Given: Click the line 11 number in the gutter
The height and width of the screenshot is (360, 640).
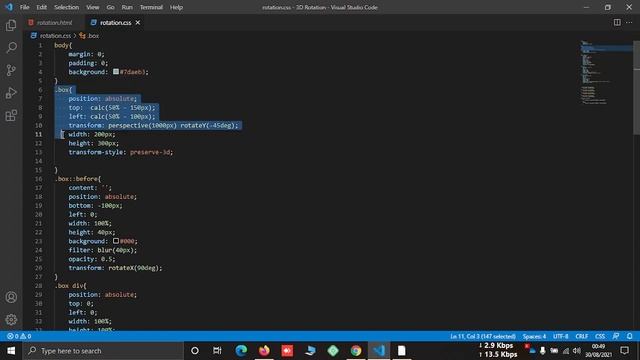Looking at the screenshot, I should coord(38,134).
